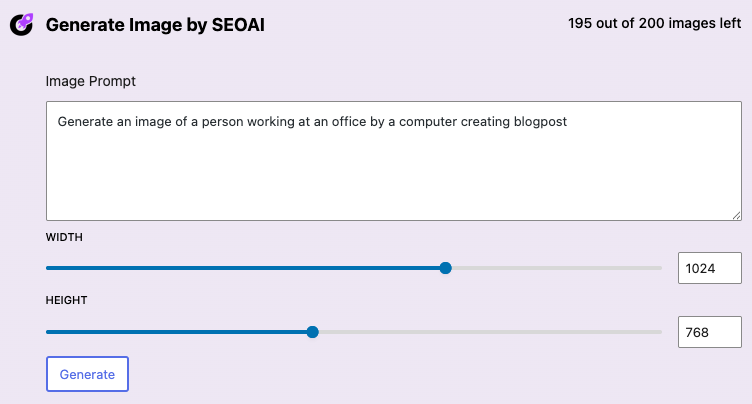Click the '195 out of 200 images left' counter
The width and height of the screenshot is (752, 404).
[655, 23]
